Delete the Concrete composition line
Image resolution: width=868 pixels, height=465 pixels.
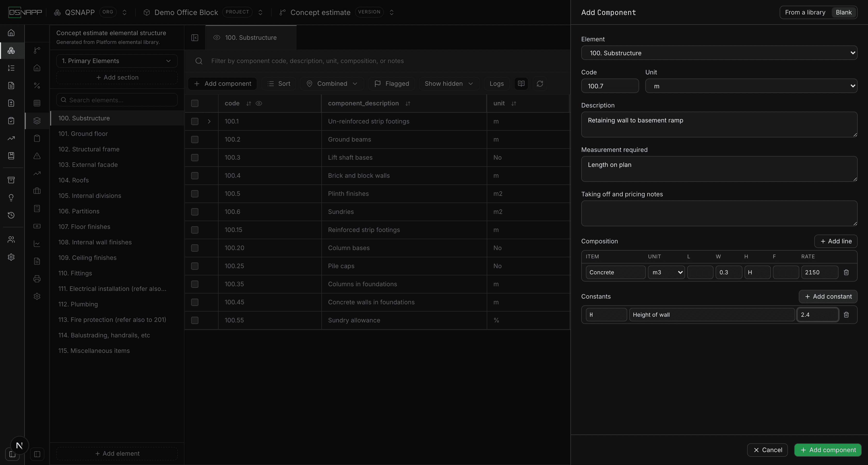[x=846, y=272]
